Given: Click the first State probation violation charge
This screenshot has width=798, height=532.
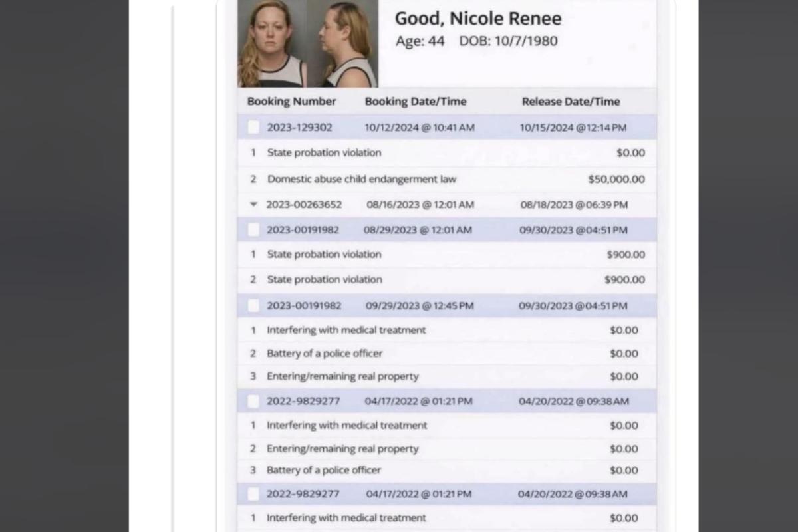Looking at the screenshot, I should pyautogui.click(x=324, y=152).
